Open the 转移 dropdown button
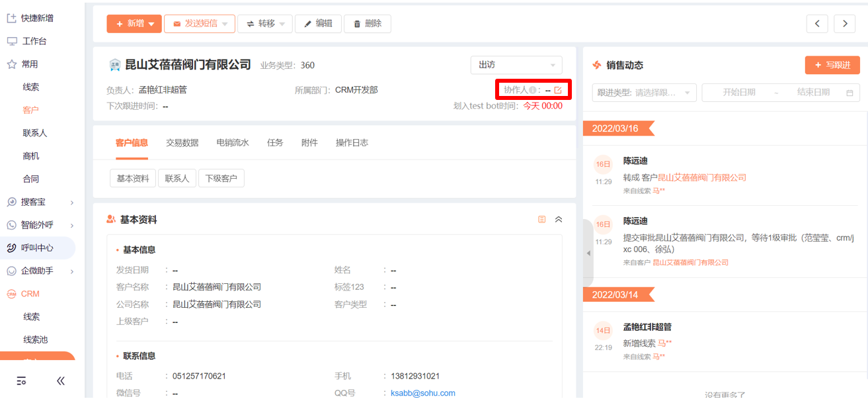The height and width of the screenshot is (411, 868). click(265, 24)
